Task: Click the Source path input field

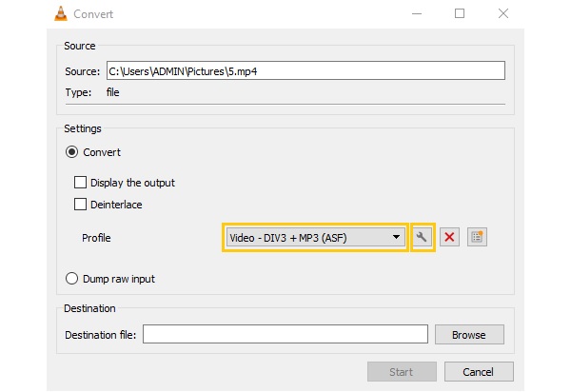Action: pyautogui.click(x=305, y=71)
